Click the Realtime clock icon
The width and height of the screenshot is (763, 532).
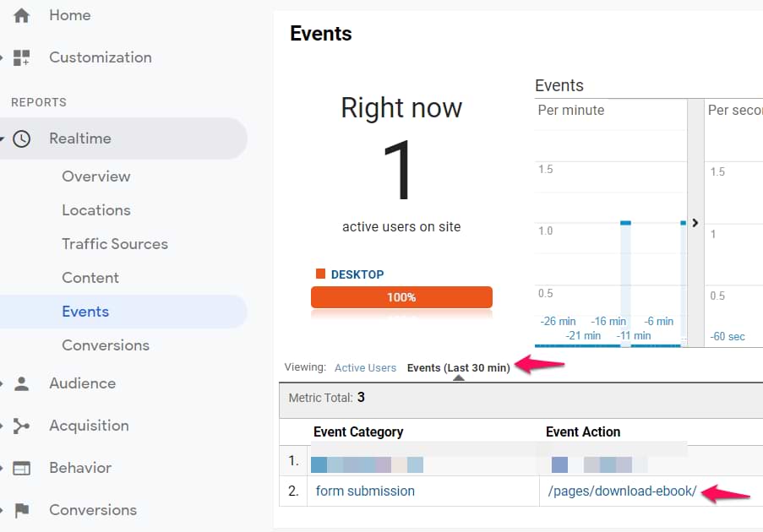[22, 138]
